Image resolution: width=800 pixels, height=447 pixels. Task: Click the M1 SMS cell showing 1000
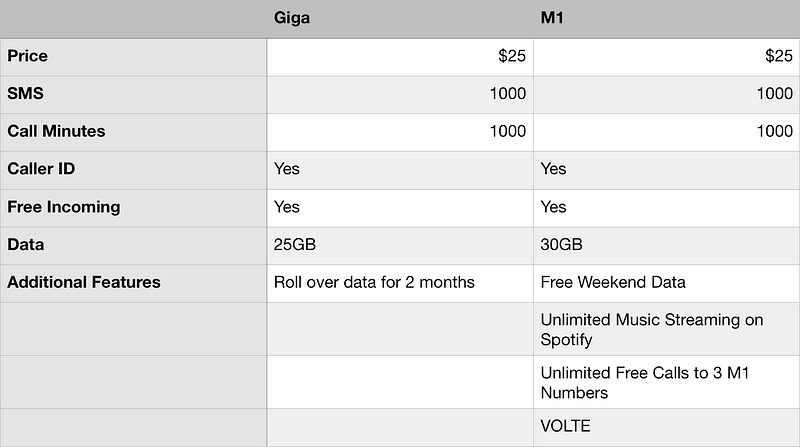666,94
